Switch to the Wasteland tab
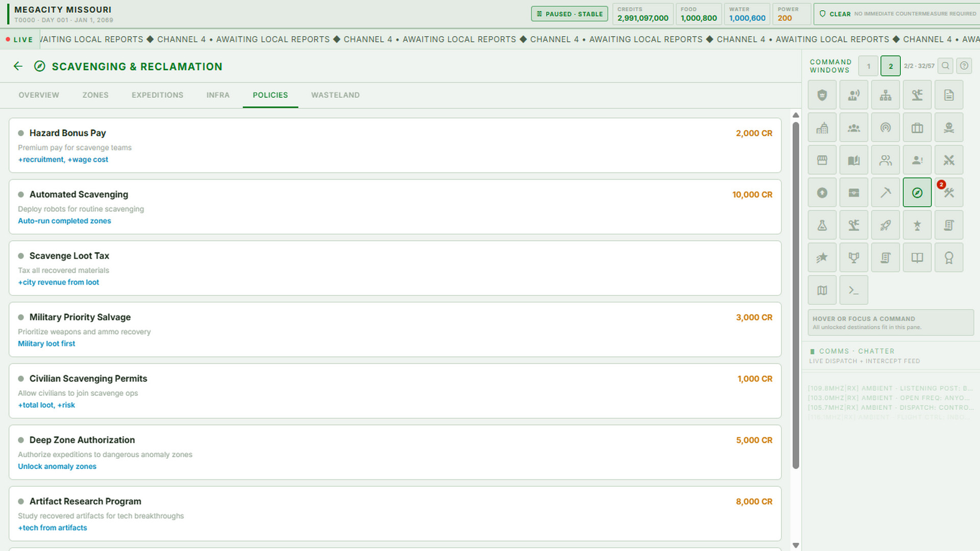The height and width of the screenshot is (551, 980). pyautogui.click(x=335, y=95)
